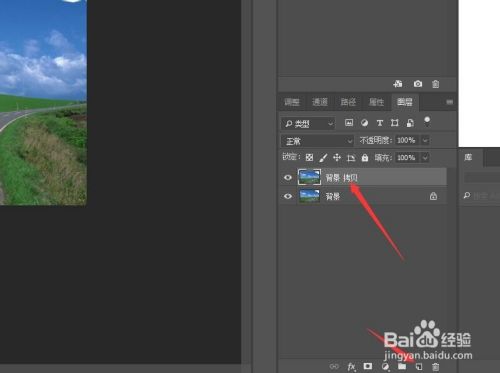Delete layer with bottom trash icon
Viewport: 500px width, 373px height.
click(x=435, y=367)
